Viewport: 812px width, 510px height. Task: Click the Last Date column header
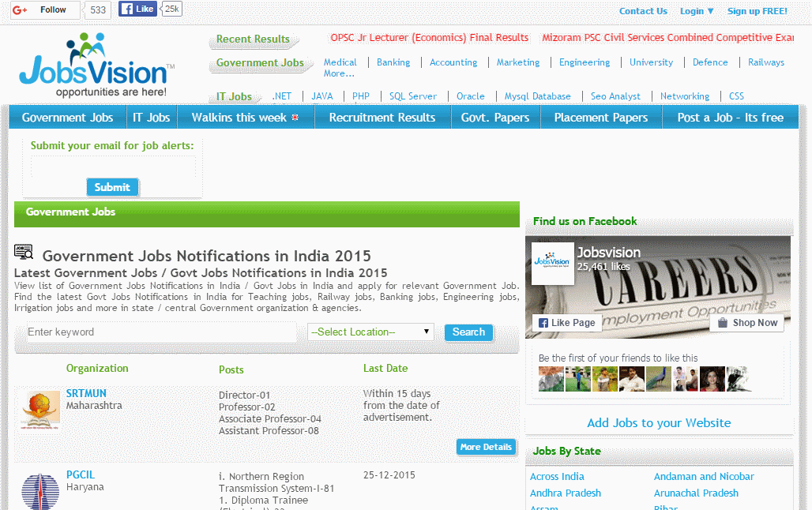pos(385,368)
